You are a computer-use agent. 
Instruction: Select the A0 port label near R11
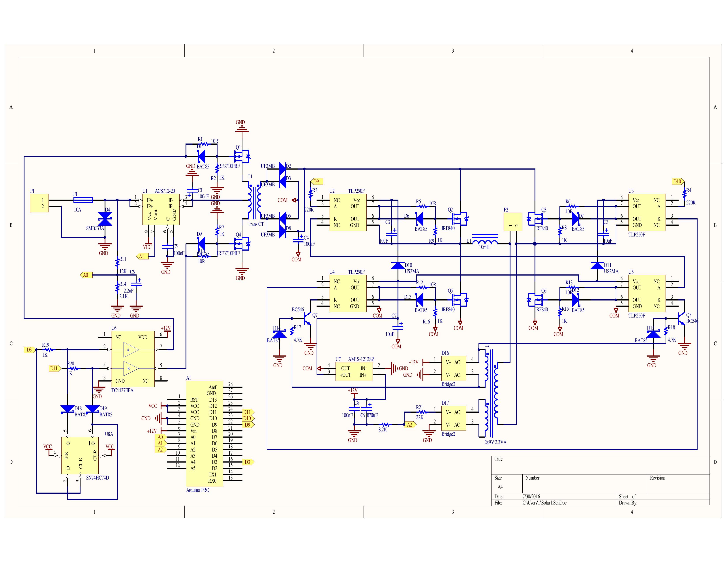pyautogui.click(x=86, y=275)
